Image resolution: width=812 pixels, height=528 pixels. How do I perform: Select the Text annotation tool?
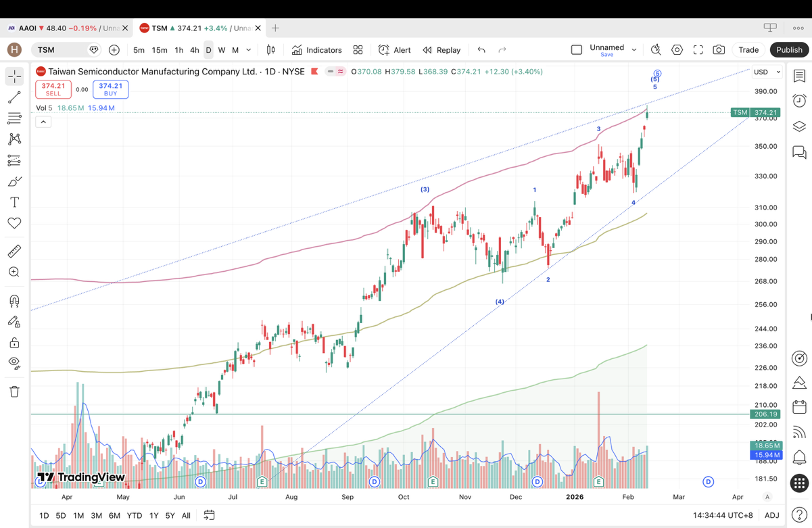tap(14, 202)
